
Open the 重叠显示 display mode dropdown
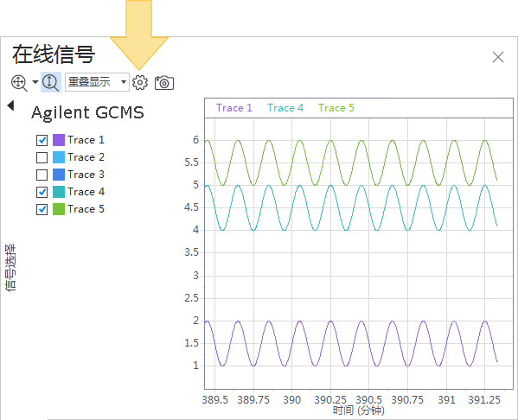(97, 82)
